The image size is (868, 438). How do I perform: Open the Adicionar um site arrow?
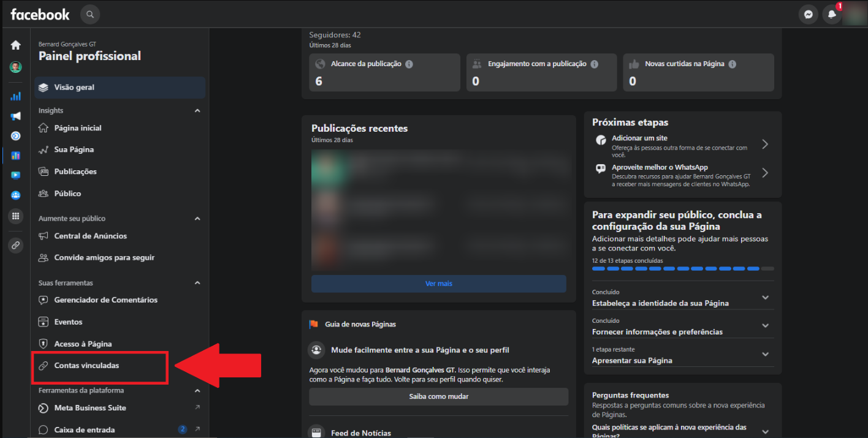[x=764, y=145]
